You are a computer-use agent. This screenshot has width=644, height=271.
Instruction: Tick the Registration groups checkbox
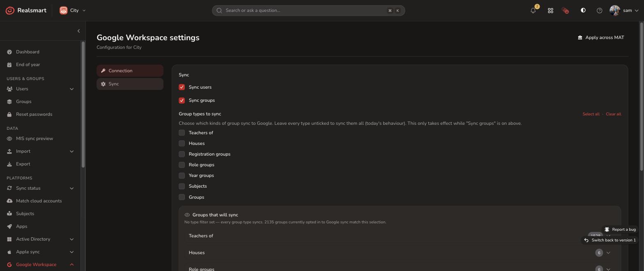182,154
